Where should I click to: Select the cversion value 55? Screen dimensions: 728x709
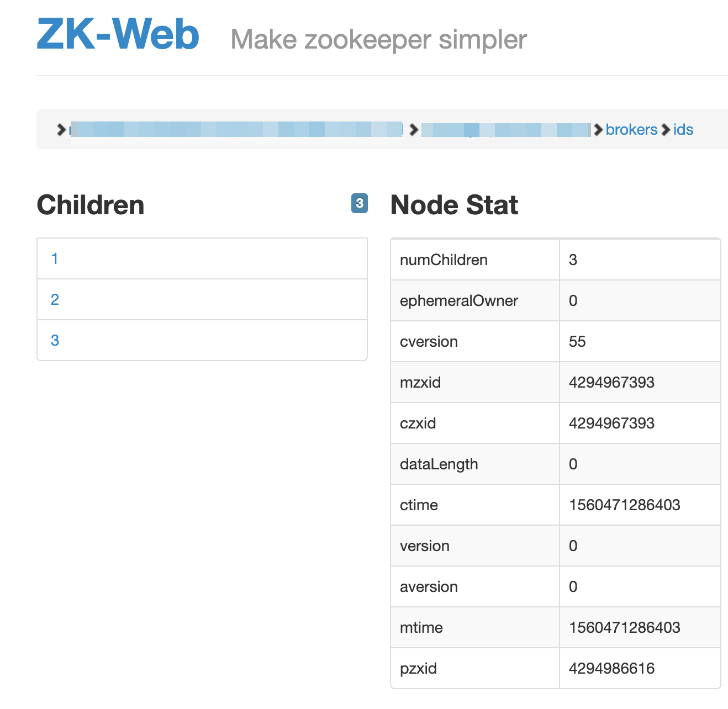pos(578,341)
